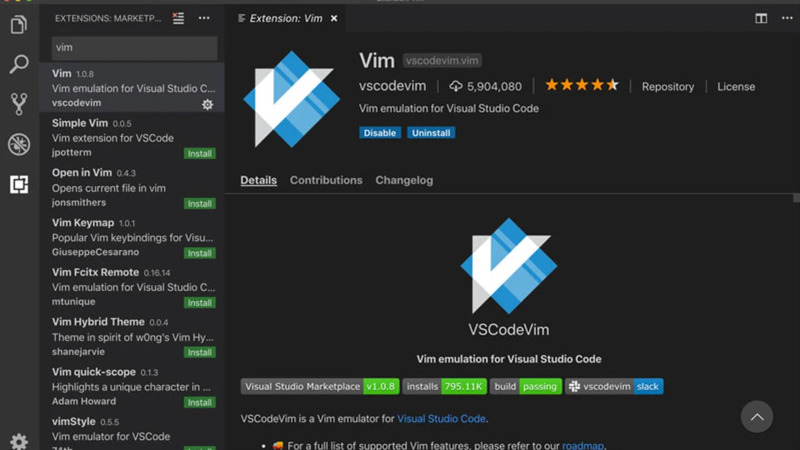Click the large Vim extension logo
This screenshot has height=450, width=800.
(292, 99)
